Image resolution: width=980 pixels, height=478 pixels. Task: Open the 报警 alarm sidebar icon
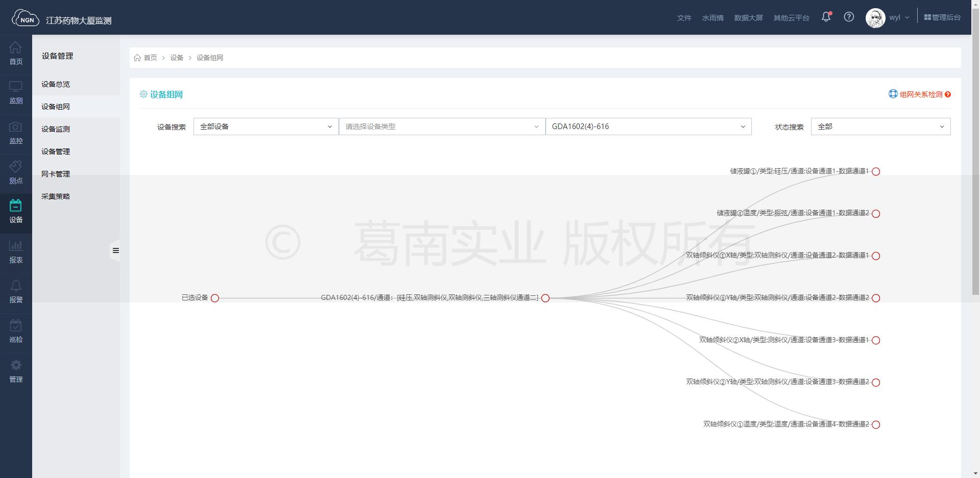coord(16,292)
